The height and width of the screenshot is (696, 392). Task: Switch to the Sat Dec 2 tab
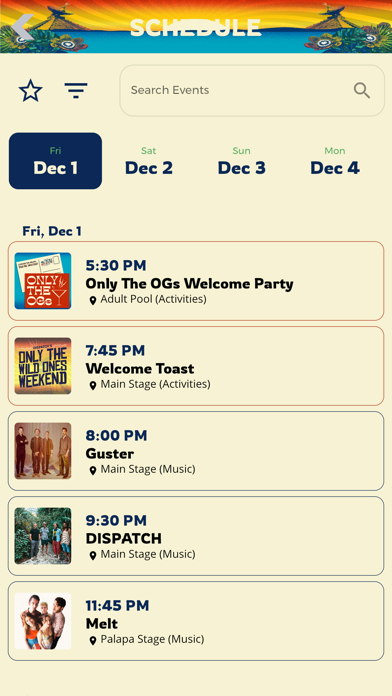pyautogui.click(x=149, y=161)
